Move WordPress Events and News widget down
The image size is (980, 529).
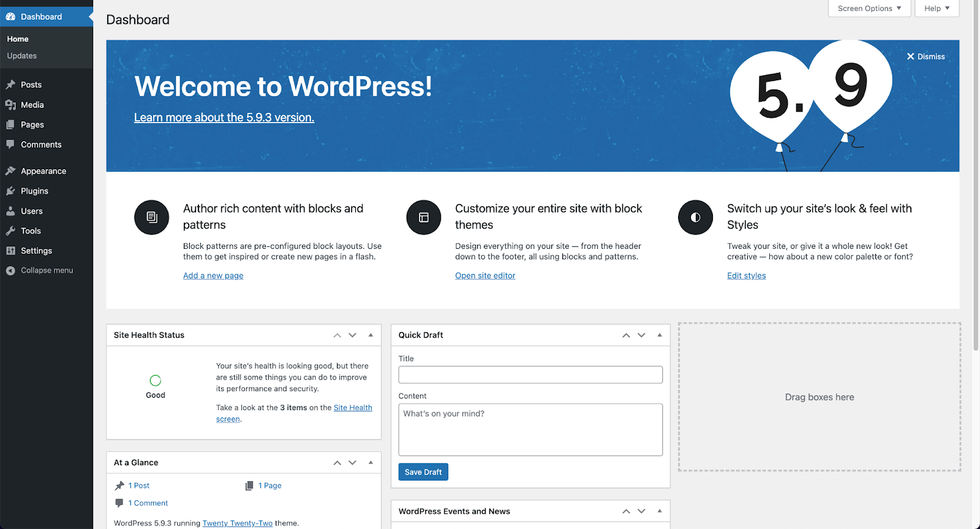coord(641,511)
